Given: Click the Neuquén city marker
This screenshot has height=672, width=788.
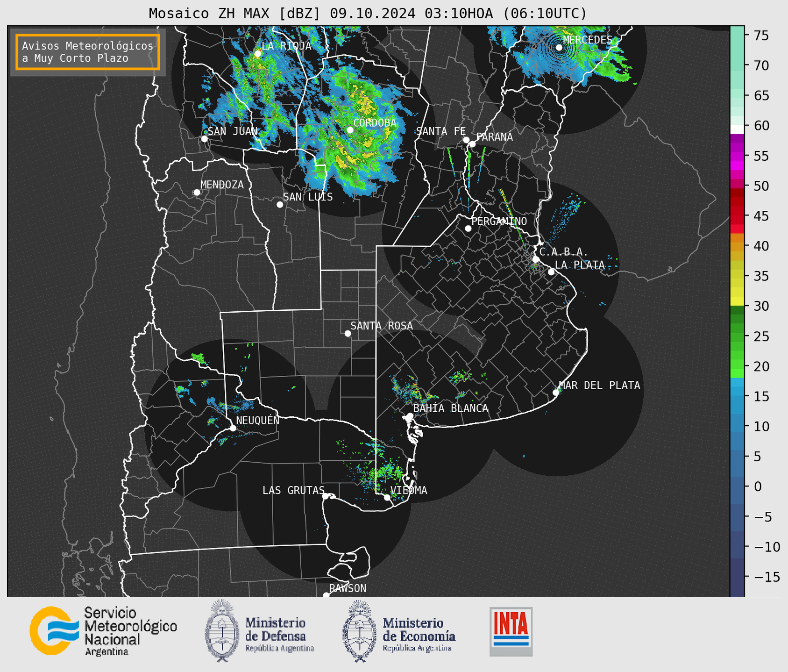Looking at the screenshot, I should (x=233, y=428).
